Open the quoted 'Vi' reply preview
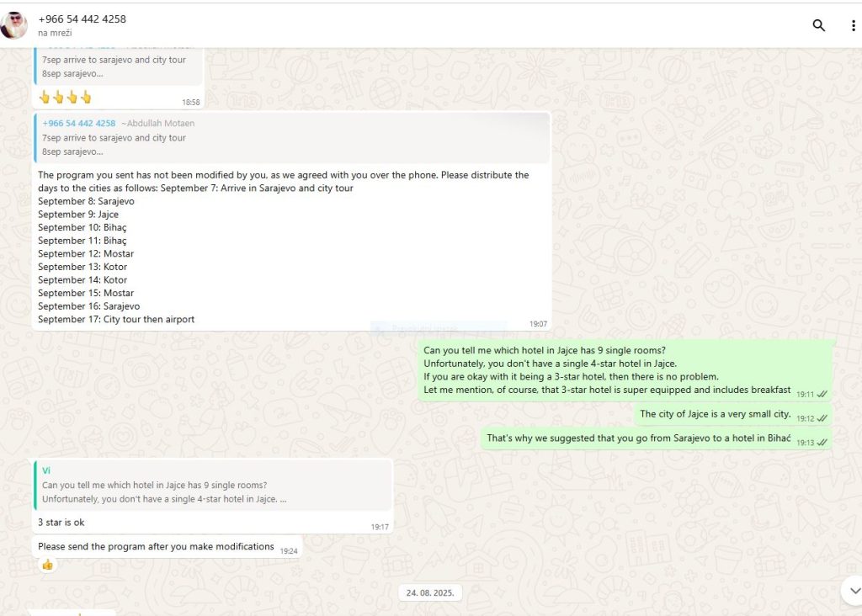This screenshot has width=862, height=616. point(213,485)
